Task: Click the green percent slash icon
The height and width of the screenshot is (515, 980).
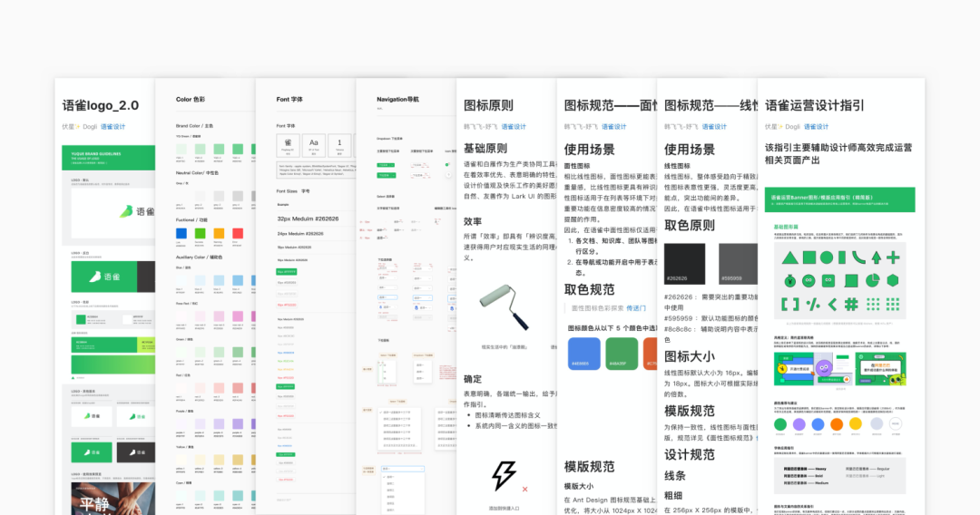Action: pyautogui.click(x=812, y=305)
